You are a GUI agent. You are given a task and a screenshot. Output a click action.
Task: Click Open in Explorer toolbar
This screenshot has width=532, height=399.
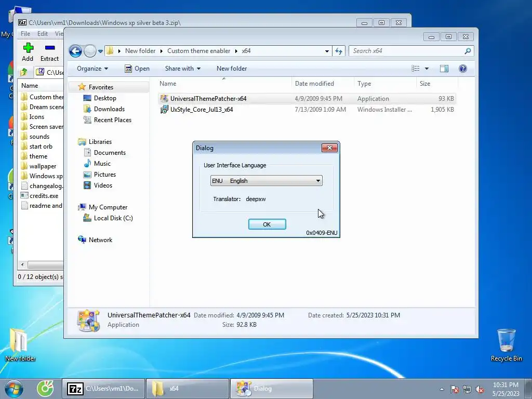click(x=137, y=69)
